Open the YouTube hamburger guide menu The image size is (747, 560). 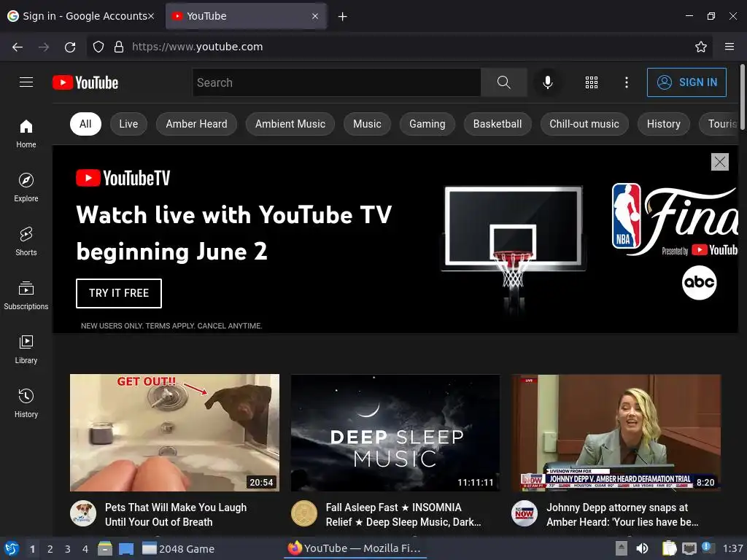[x=26, y=82]
